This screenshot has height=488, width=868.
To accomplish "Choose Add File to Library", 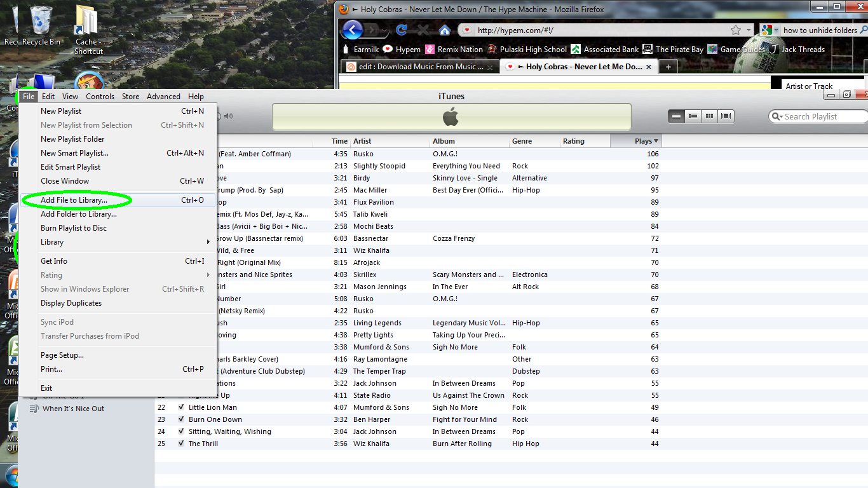I will pos(118,200).
